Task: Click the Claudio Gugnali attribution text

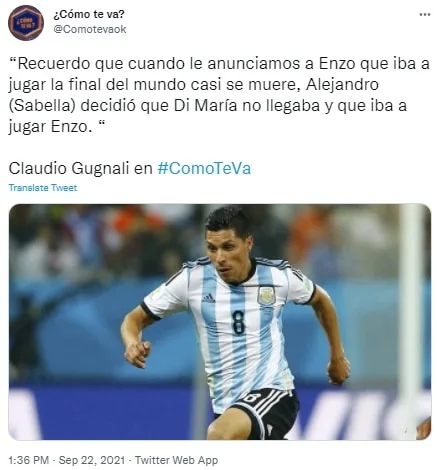Action: tap(69, 168)
